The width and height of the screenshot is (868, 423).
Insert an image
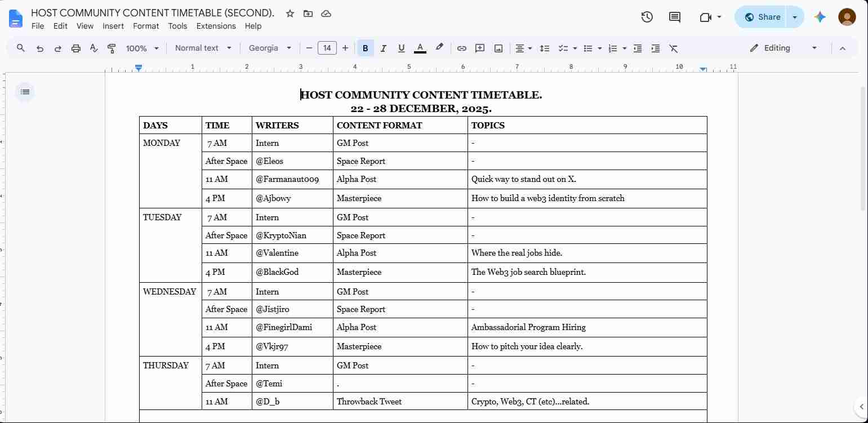(x=498, y=48)
